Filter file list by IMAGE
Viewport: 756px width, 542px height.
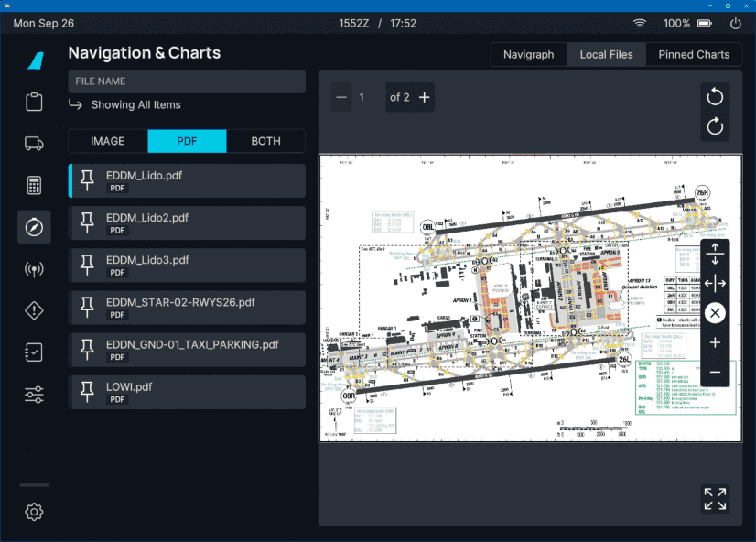pos(108,141)
